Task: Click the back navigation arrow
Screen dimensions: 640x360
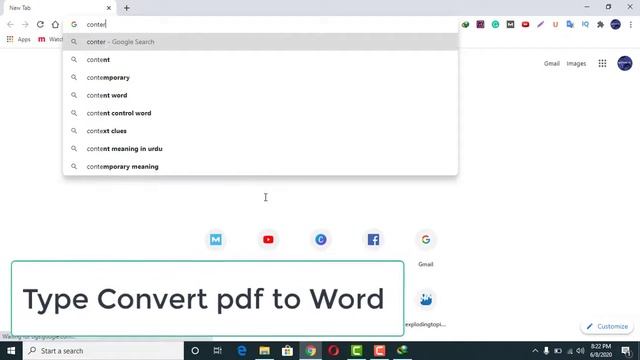Action: coord(10,24)
